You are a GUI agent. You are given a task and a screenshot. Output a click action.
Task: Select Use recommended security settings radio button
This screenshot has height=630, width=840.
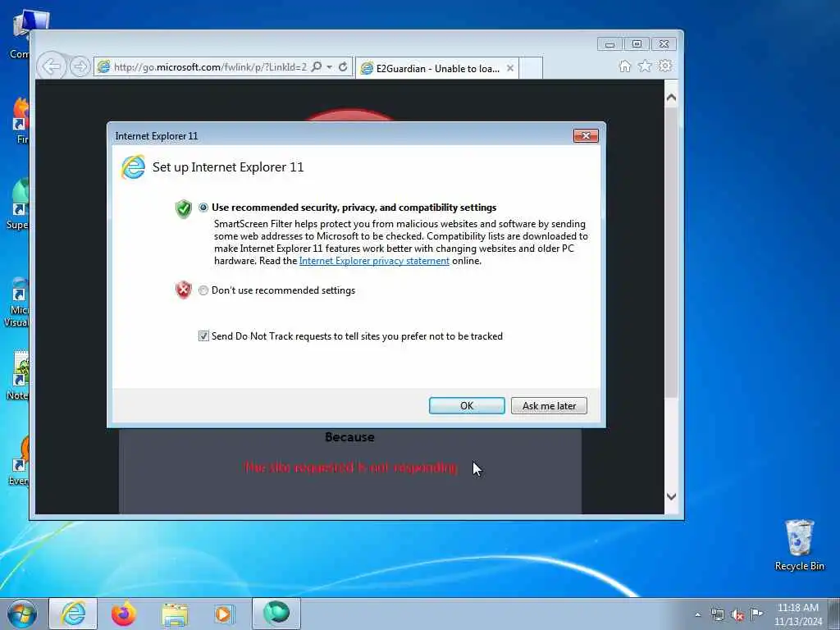203,208
